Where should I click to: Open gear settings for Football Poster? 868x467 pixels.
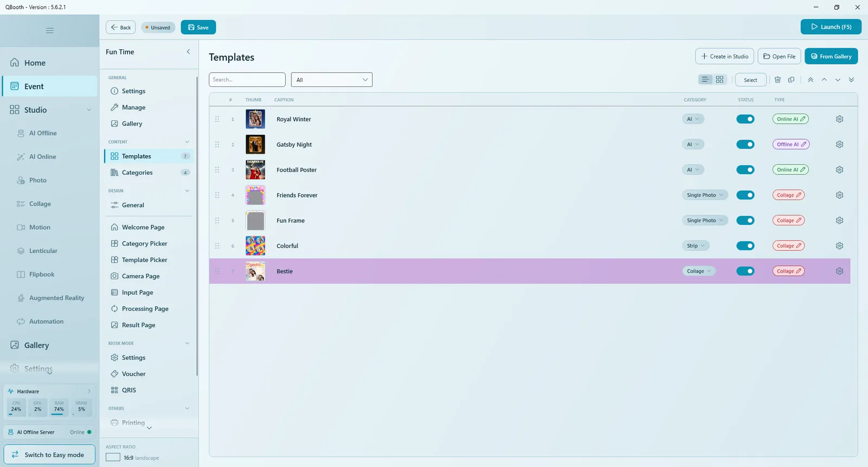pyautogui.click(x=839, y=170)
